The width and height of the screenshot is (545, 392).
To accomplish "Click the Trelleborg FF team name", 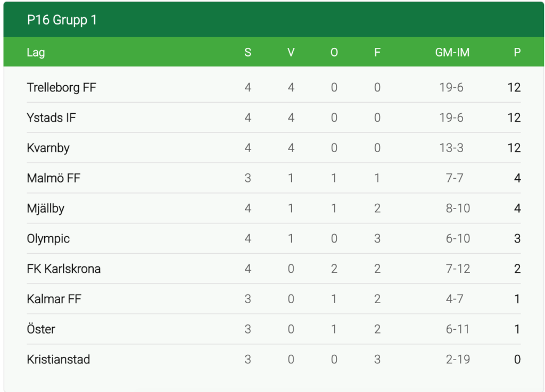I will (x=61, y=87).
